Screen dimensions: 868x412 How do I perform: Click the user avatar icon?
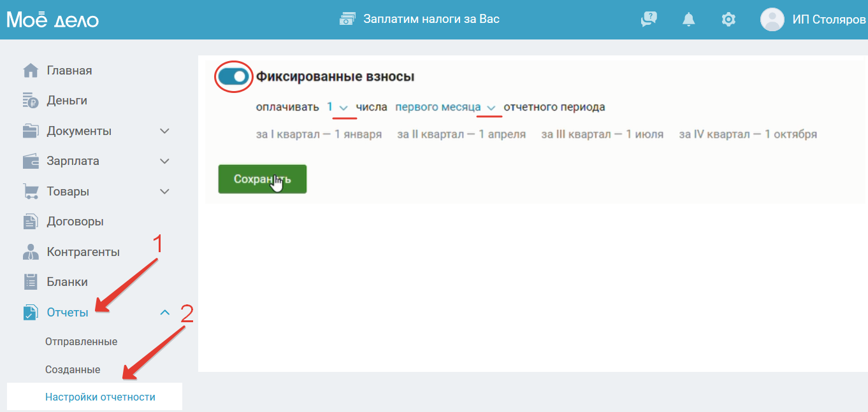[772, 20]
